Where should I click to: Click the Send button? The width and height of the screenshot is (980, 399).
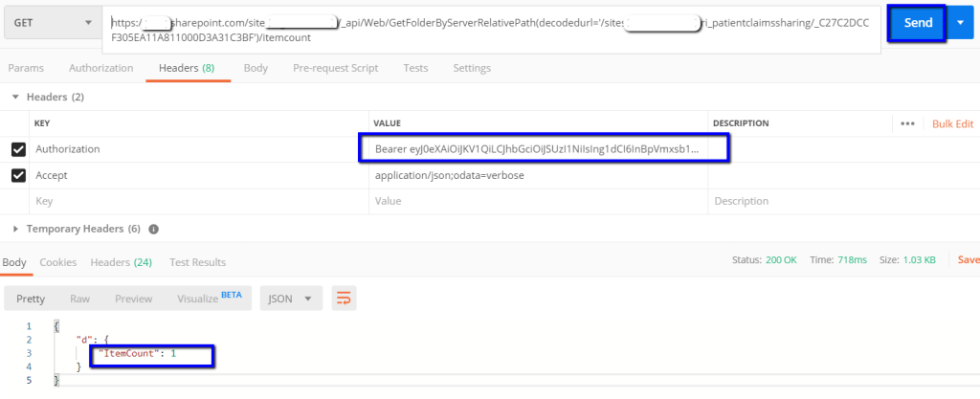[x=917, y=23]
